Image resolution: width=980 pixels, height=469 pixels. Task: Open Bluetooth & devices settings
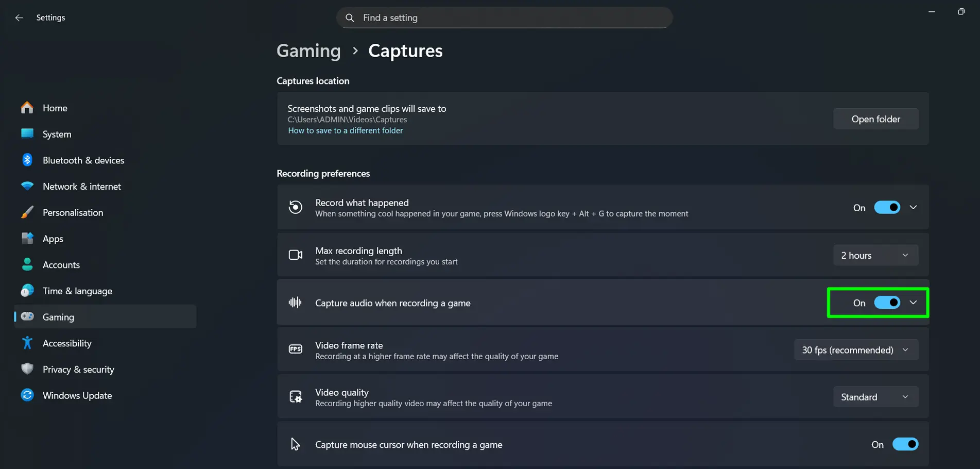(x=26, y=160)
